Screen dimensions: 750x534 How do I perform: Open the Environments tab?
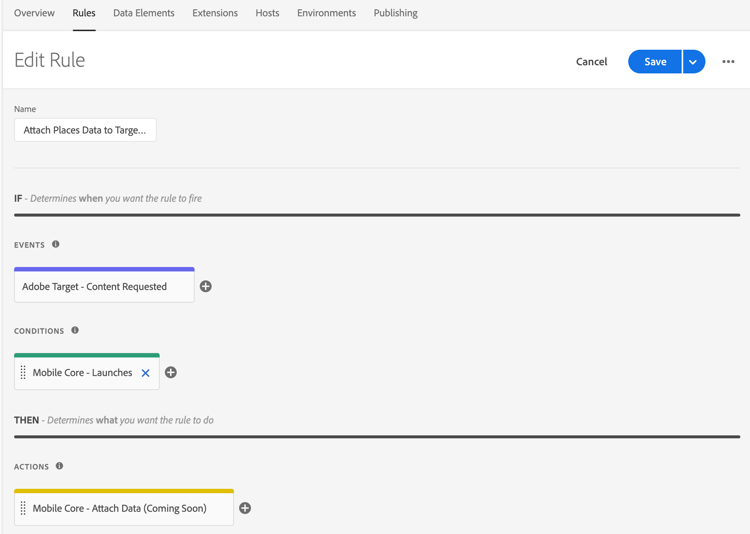[327, 13]
